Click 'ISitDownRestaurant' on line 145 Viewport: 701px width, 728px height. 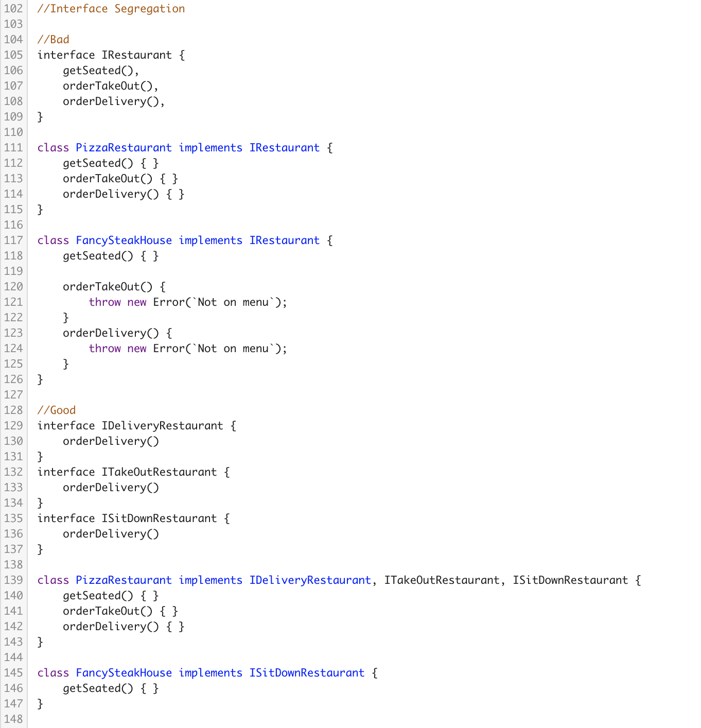pos(307,673)
